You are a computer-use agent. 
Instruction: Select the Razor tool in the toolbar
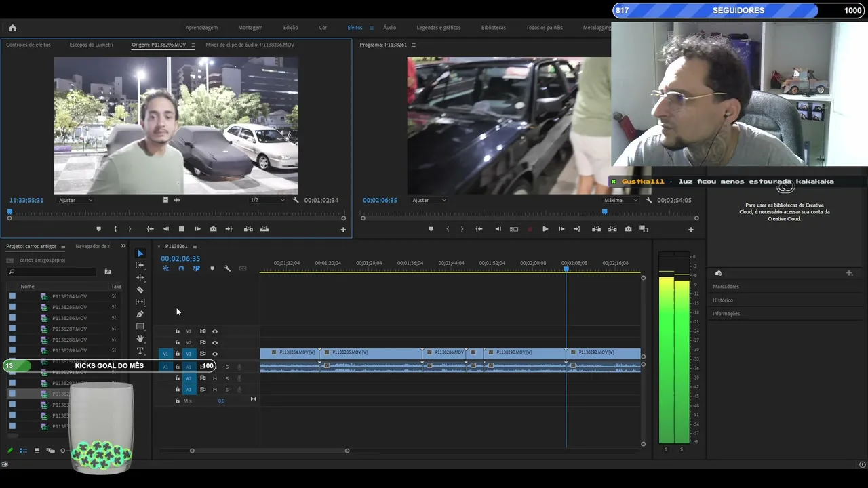click(140, 289)
